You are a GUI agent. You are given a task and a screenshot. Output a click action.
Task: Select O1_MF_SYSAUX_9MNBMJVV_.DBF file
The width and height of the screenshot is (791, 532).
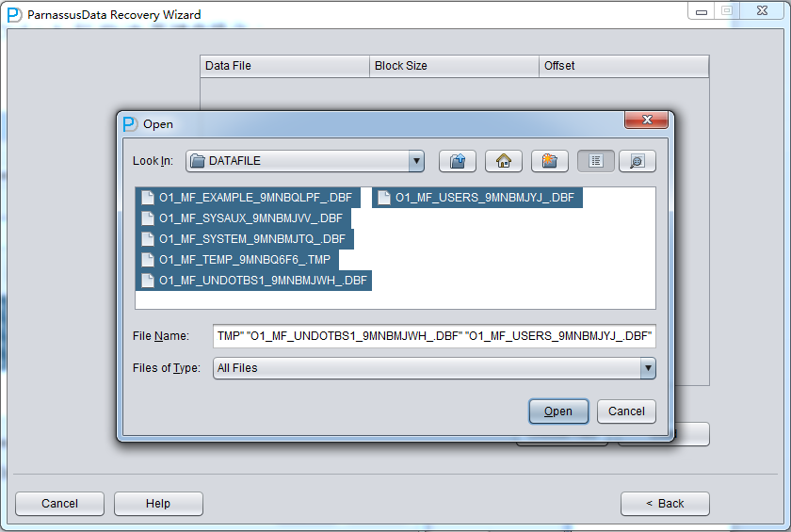pyautogui.click(x=250, y=218)
